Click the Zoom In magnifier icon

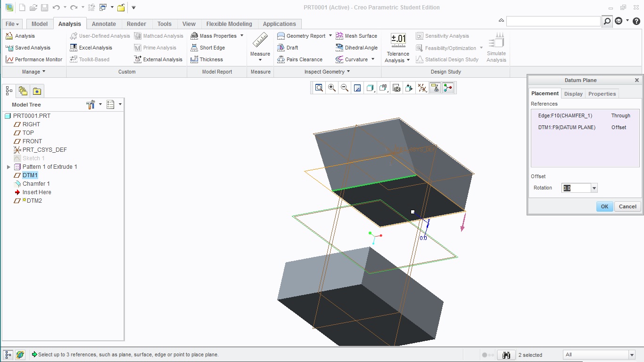coord(332,88)
